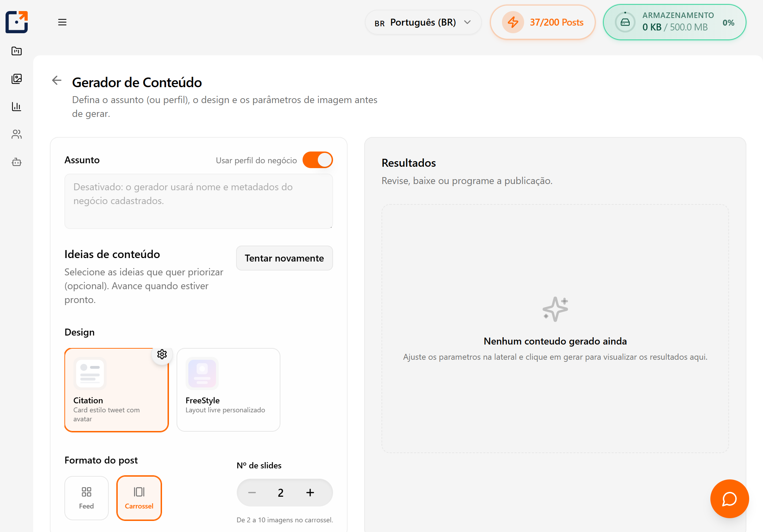Decrease the number of slides

(x=252, y=493)
